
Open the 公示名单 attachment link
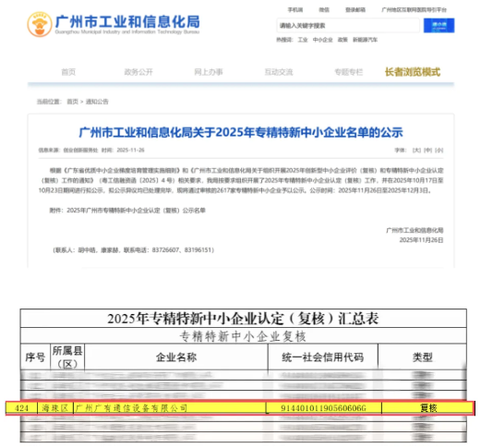pyautogui.click(x=136, y=211)
